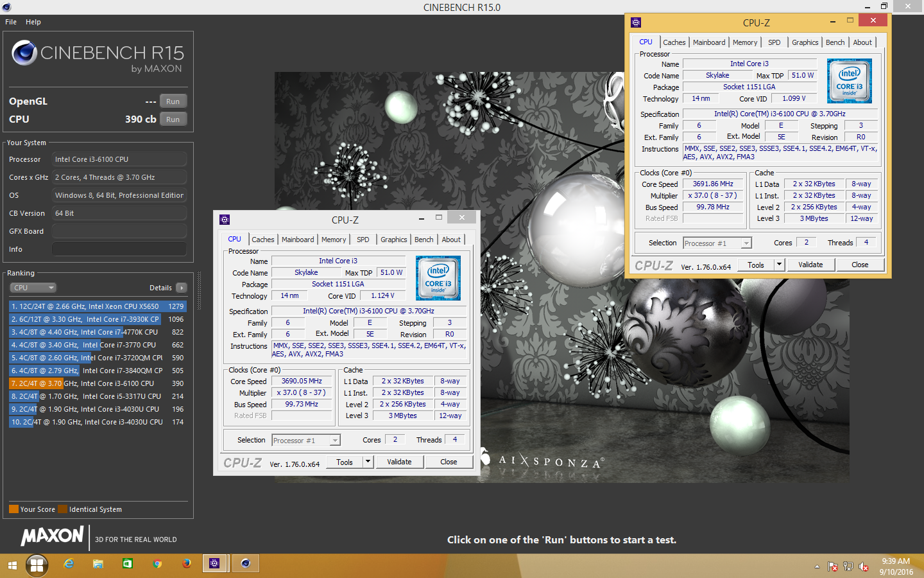This screenshot has width=924, height=578.
Task: Click the Details arrow button in Ranking
Action: coord(182,288)
